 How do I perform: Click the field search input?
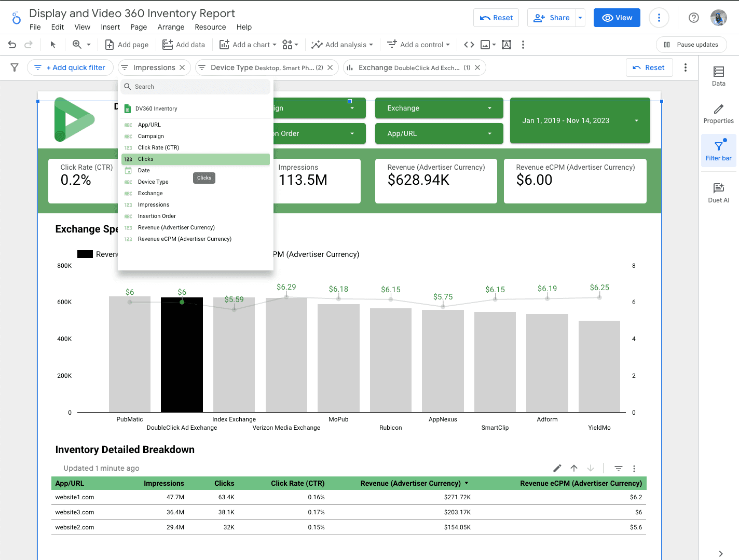pyautogui.click(x=196, y=87)
